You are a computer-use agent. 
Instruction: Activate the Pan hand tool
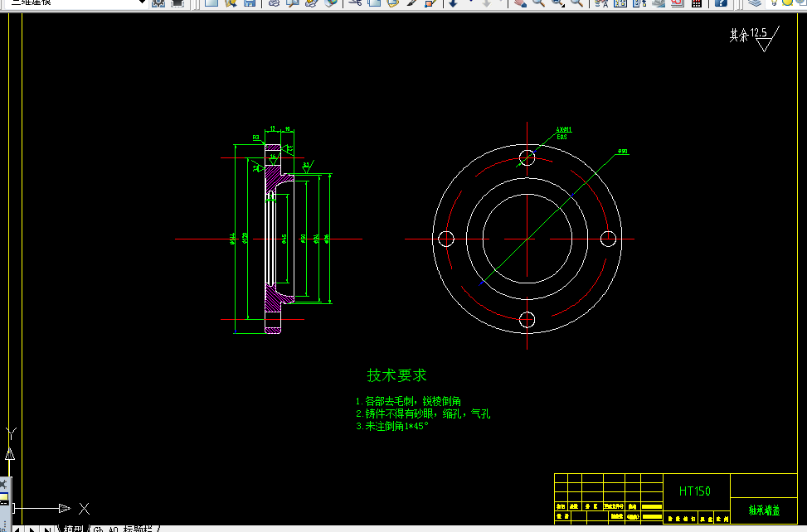[x=520, y=2]
